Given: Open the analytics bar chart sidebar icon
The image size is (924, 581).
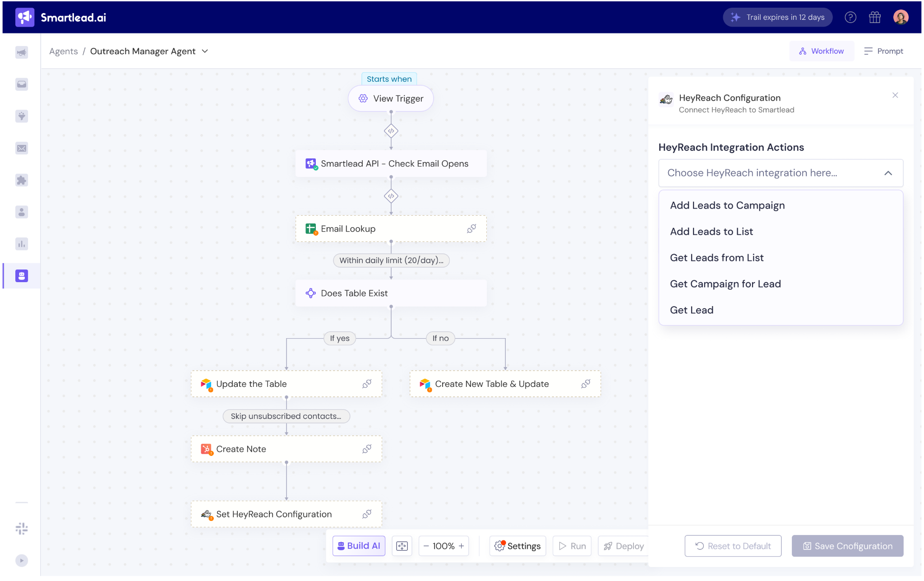Looking at the screenshot, I should coord(22,244).
